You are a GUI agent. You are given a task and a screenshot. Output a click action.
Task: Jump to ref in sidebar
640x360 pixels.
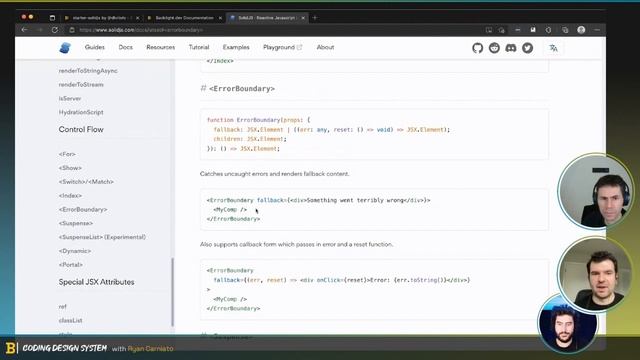point(62,307)
